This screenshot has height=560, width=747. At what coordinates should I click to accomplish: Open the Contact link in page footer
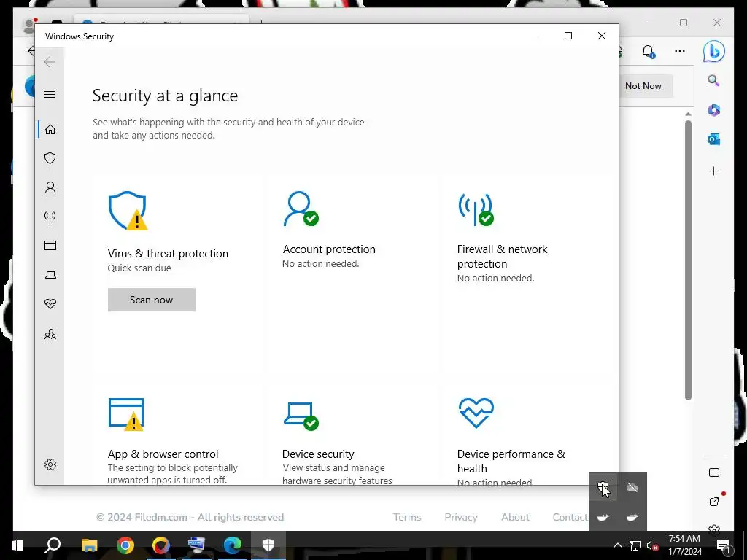coord(570,517)
